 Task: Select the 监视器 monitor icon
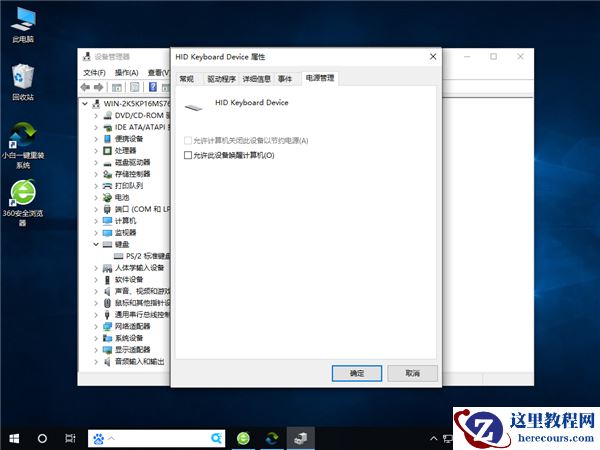pyautogui.click(x=108, y=233)
